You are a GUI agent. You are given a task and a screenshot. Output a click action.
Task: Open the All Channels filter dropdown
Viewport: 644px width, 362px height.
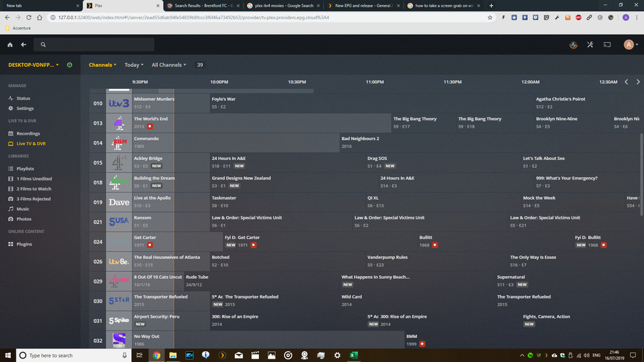click(169, 65)
